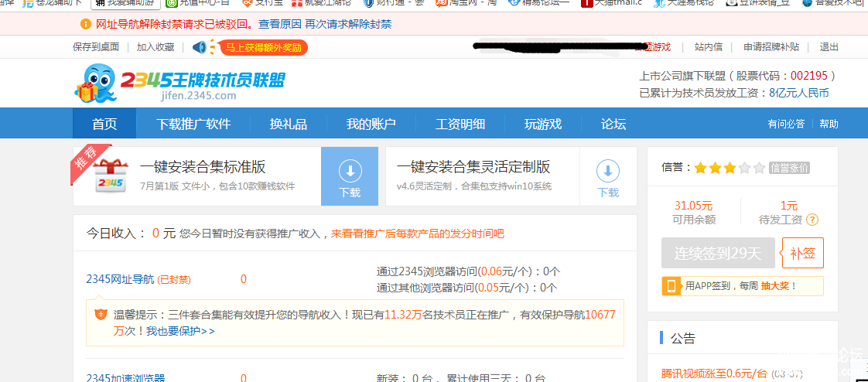Click 保存到桌面 link

tap(96, 47)
